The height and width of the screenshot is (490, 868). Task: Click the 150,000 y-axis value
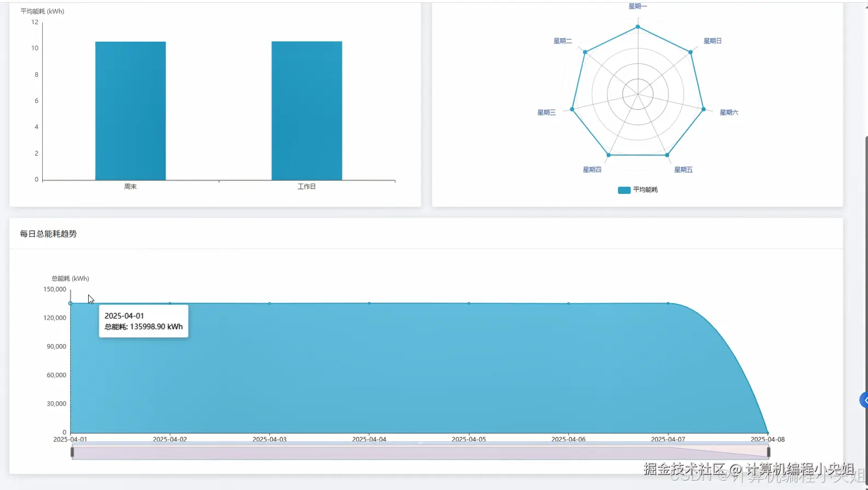coord(55,289)
